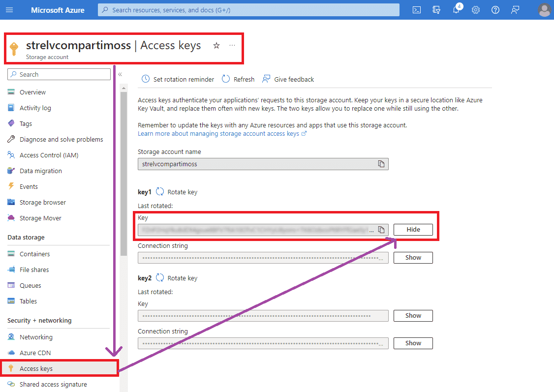The height and width of the screenshot is (392, 554).
Task: Click the Azure CDN cloud icon
Action: [x=11, y=353]
